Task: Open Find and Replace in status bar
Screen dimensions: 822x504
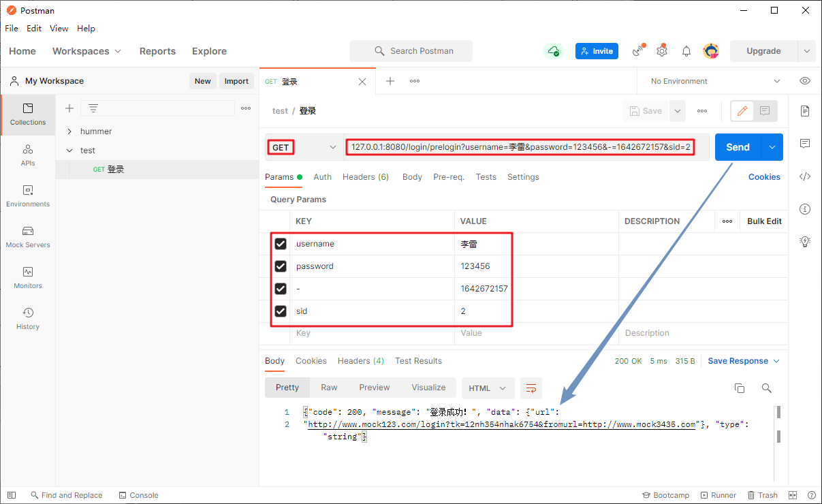Action: click(x=66, y=495)
